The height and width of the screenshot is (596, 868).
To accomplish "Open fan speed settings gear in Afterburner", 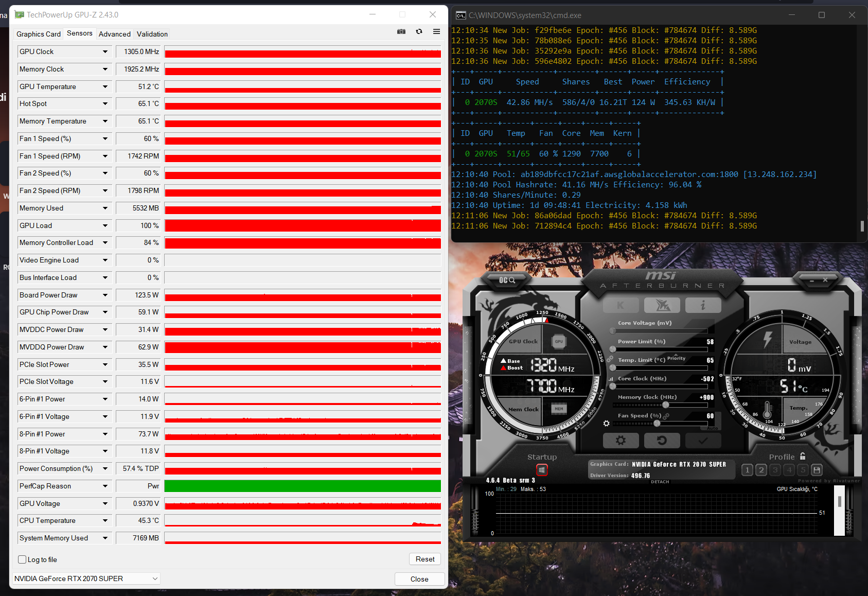I will click(607, 423).
